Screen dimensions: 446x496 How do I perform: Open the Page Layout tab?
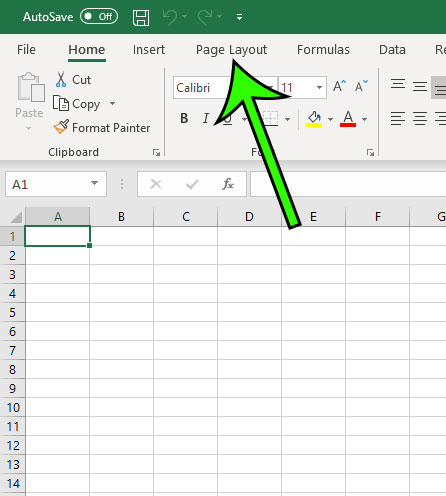[231, 50]
